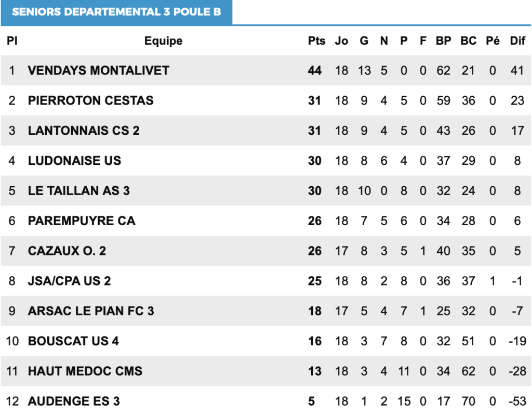Image resolution: width=532 pixels, height=413 pixels.
Task: Click the Pl column header
Action: pyautogui.click(x=12, y=41)
